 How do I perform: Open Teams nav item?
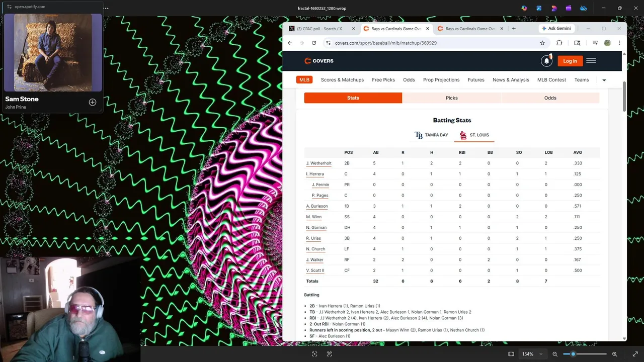point(582,80)
